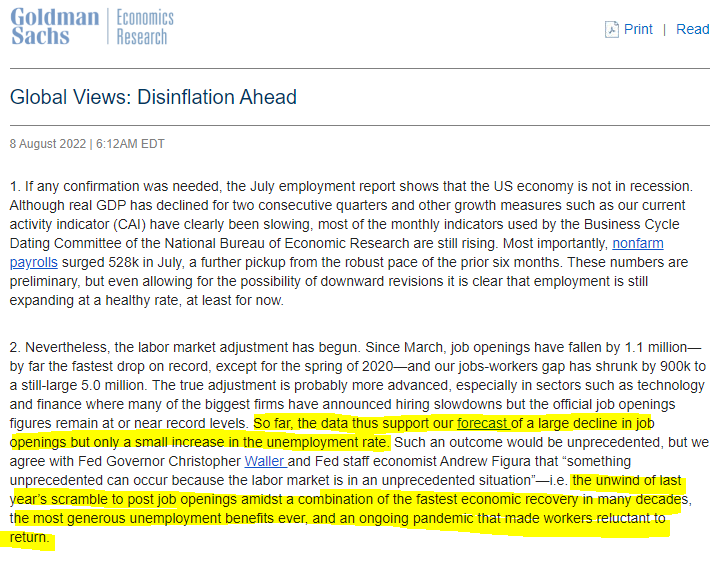Image resolution: width=719 pixels, height=562 pixels.
Task: Click the PDF print icon
Action: [612, 29]
